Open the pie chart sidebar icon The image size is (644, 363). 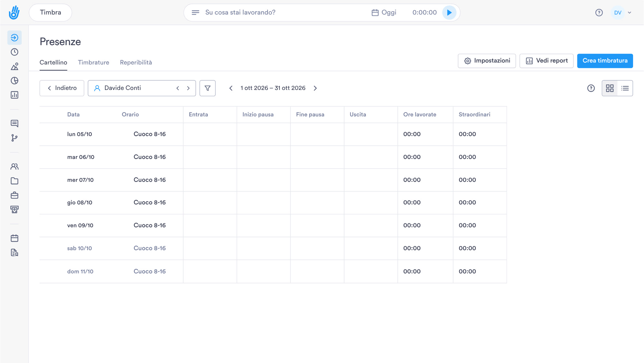[x=14, y=81]
